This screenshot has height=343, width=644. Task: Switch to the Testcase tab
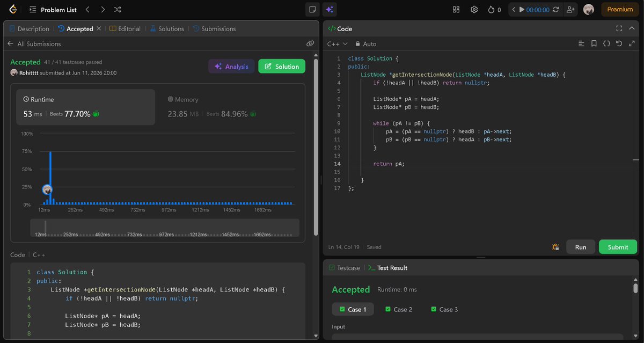[345, 268]
